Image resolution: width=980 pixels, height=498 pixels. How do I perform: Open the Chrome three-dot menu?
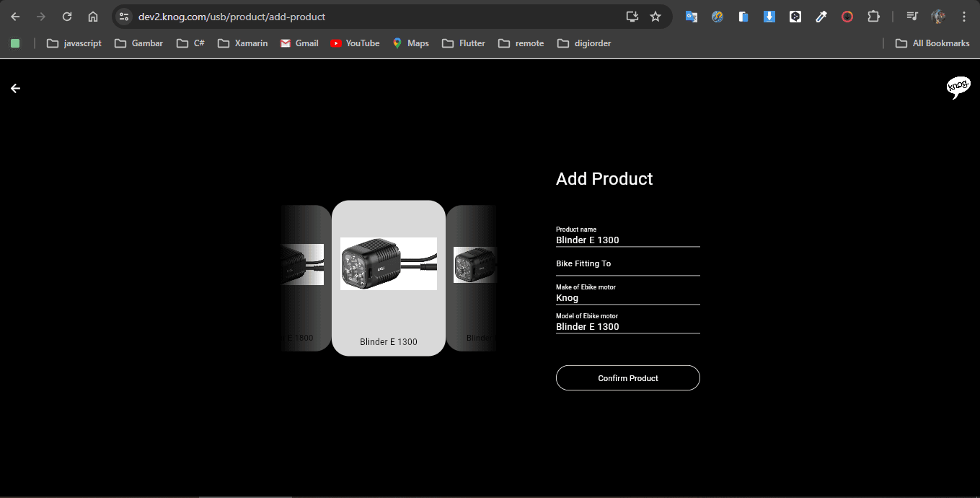coord(964,17)
